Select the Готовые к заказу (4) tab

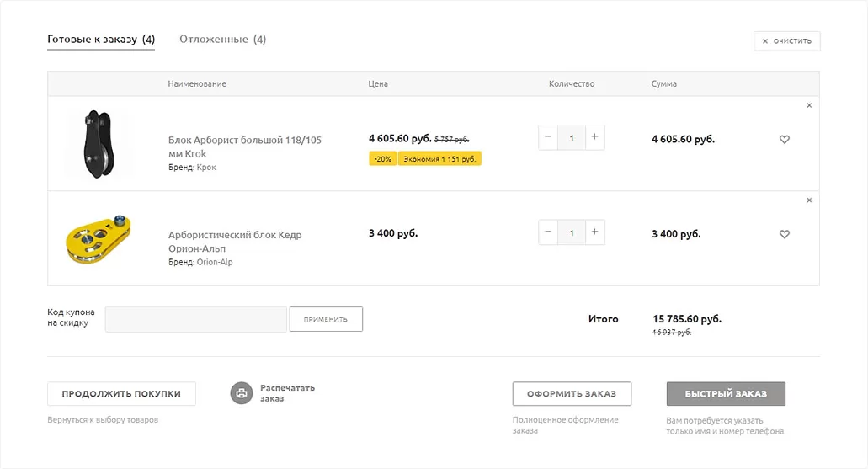pos(101,40)
